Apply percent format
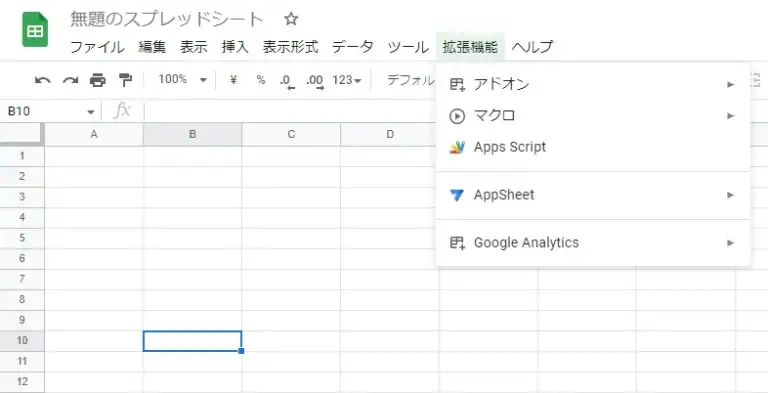The width and height of the screenshot is (768, 393). tap(261, 80)
